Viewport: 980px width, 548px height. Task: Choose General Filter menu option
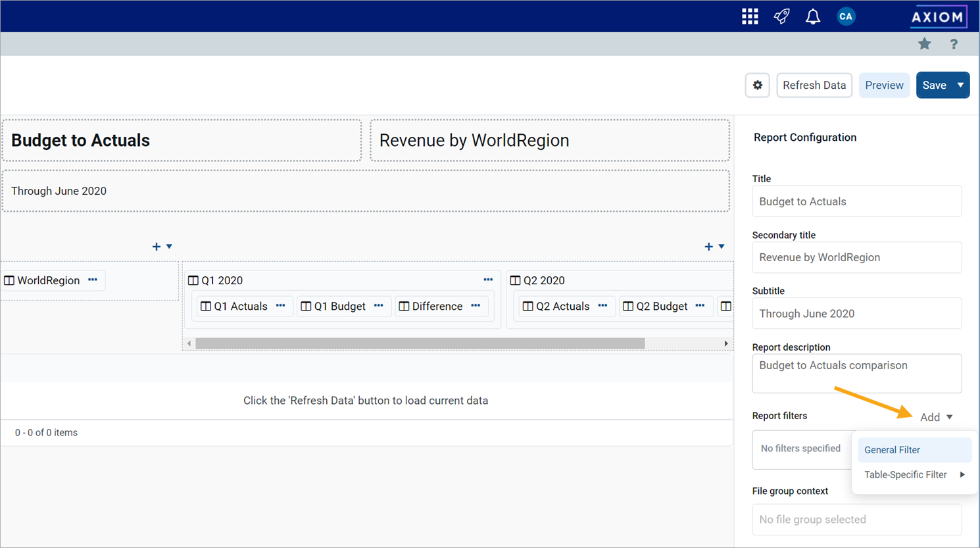[x=914, y=450]
